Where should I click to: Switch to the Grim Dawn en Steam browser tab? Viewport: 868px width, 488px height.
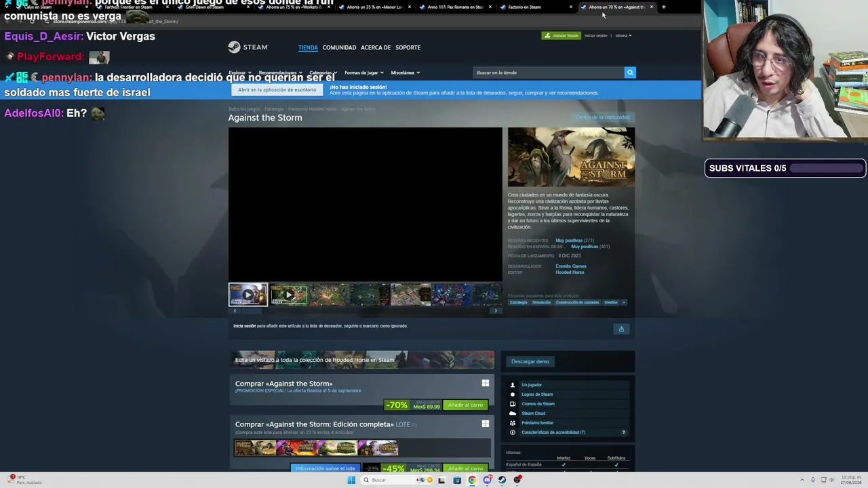click(x=214, y=7)
